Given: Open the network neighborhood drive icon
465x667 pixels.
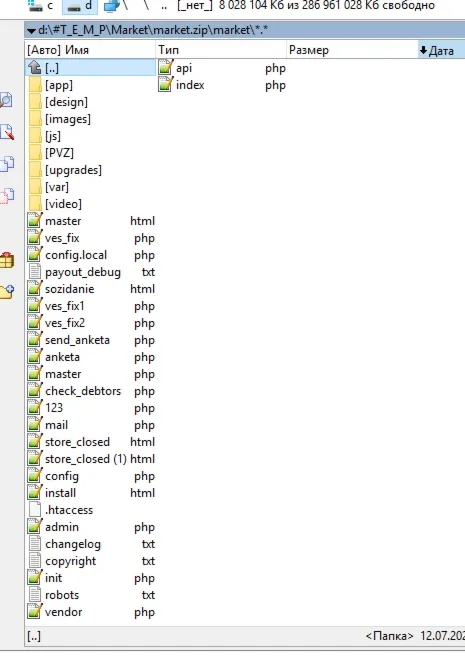Looking at the screenshot, I should [111, 6].
